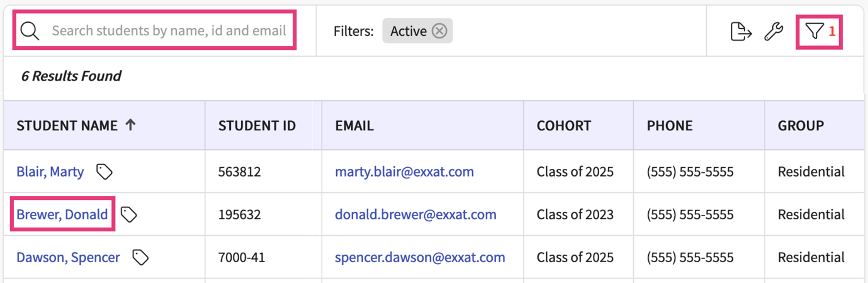The width and height of the screenshot is (868, 283).
Task: Click the marty.blair@exxat.com email link
Action: click(404, 171)
